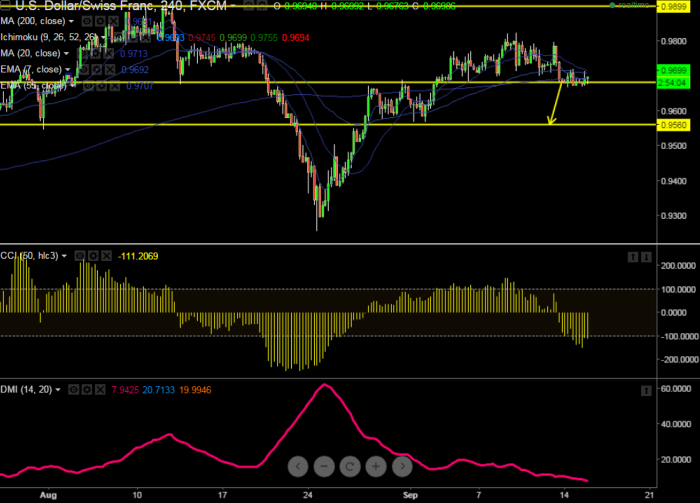700x503 pixels.
Task: Click the EMA 7 value 0.9692
Action: click(x=135, y=70)
